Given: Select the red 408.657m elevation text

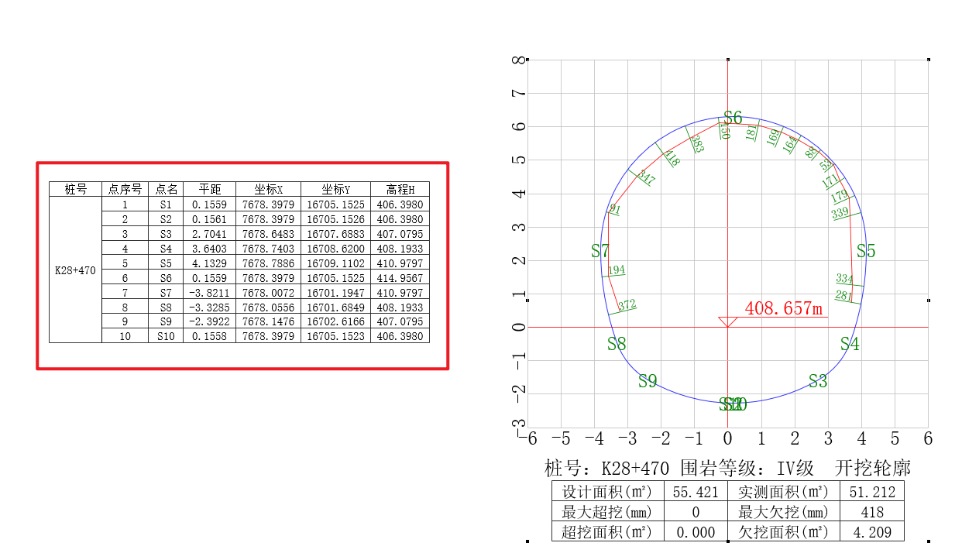Looking at the screenshot, I should coord(783,308).
